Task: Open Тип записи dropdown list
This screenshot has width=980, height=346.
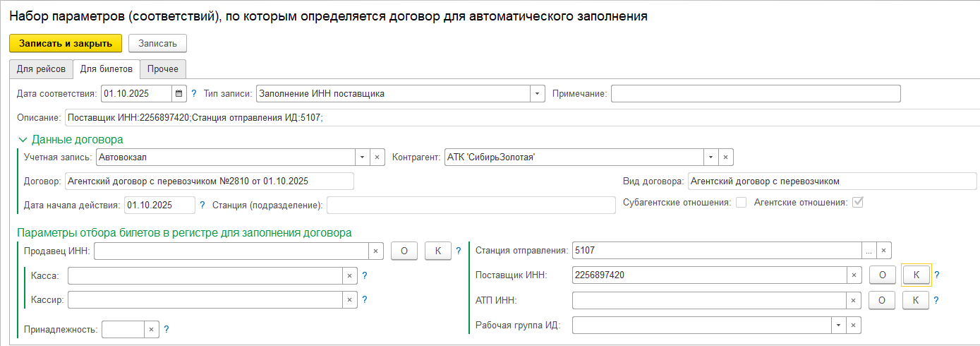Action: point(538,93)
